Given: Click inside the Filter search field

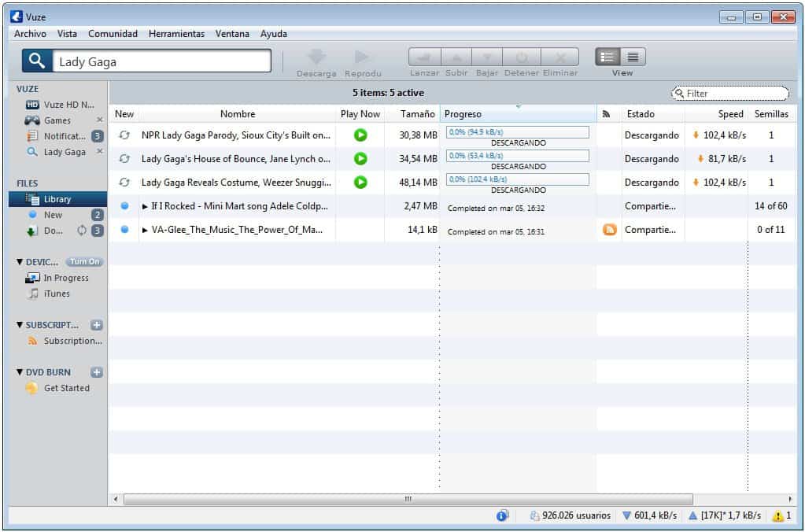Looking at the screenshot, I should pos(728,93).
